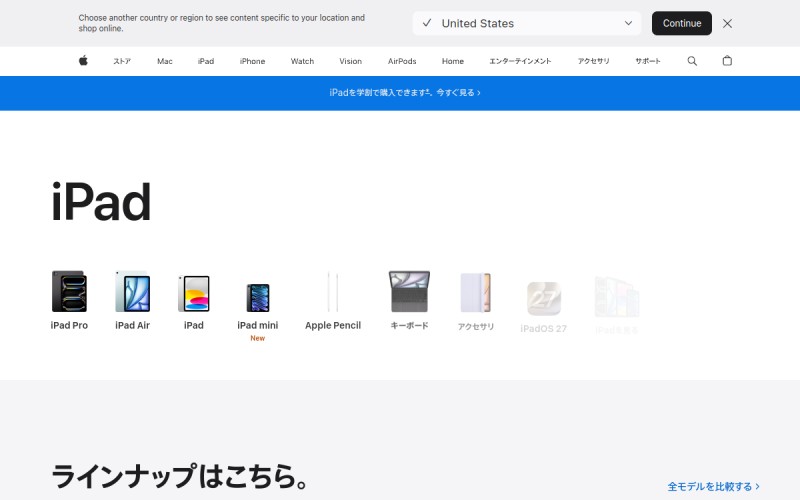Click the checkmark beside United States
Viewport: 800px width, 500px height.
click(427, 23)
